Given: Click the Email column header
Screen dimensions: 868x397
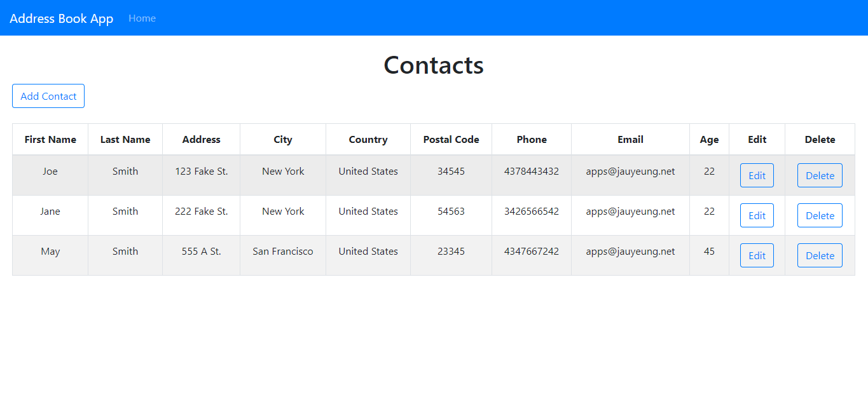Looking at the screenshot, I should pos(630,139).
